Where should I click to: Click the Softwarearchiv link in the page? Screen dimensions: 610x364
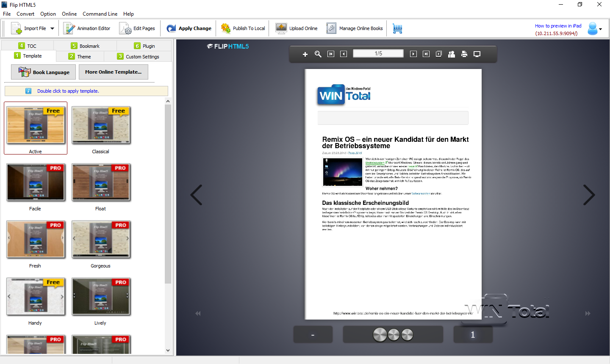pyautogui.click(x=421, y=193)
